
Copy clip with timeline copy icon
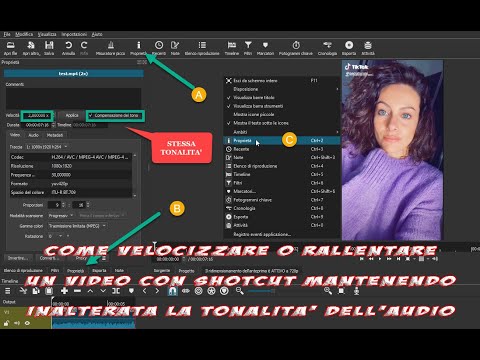pyautogui.click(x=36, y=291)
